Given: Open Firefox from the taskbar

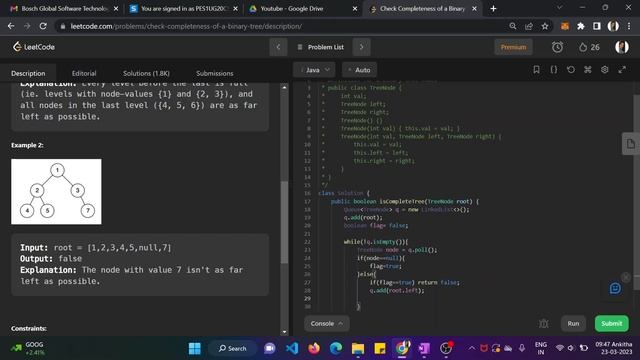Looking at the screenshot, I should (314, 349).
